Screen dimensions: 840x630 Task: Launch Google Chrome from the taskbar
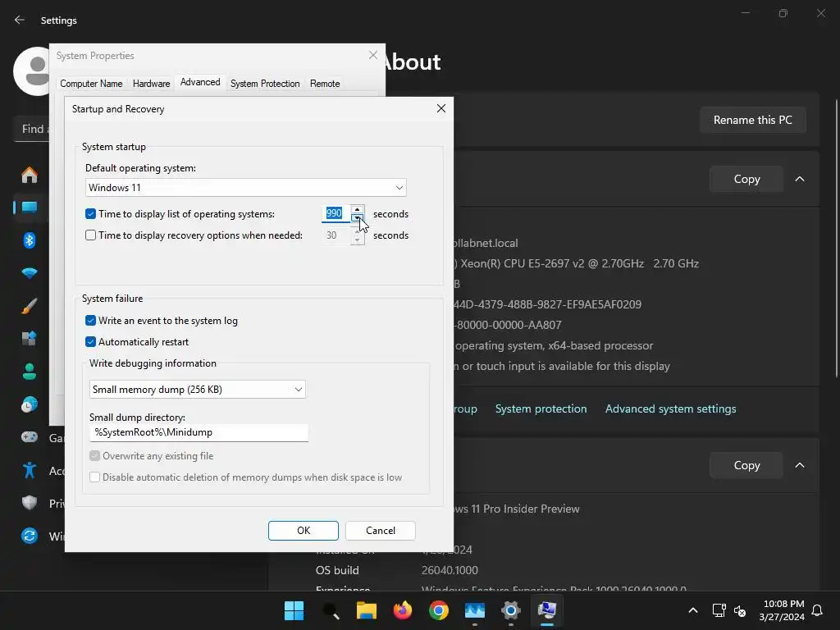439,610
